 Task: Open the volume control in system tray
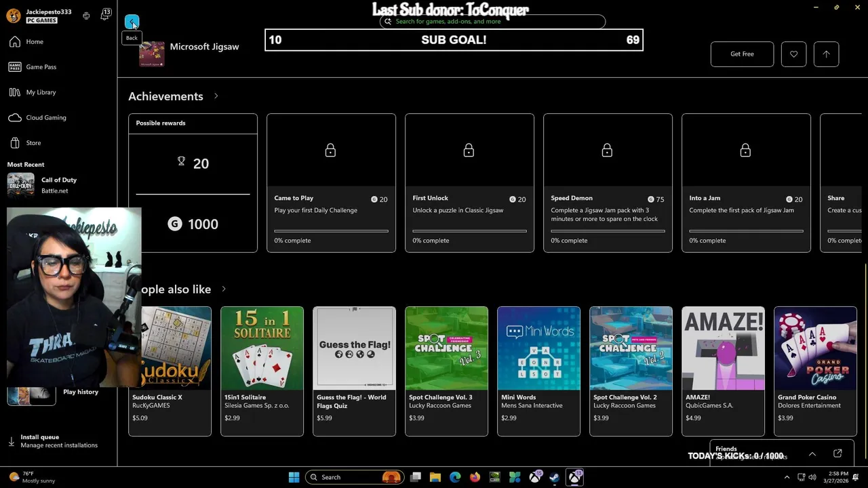812,477
